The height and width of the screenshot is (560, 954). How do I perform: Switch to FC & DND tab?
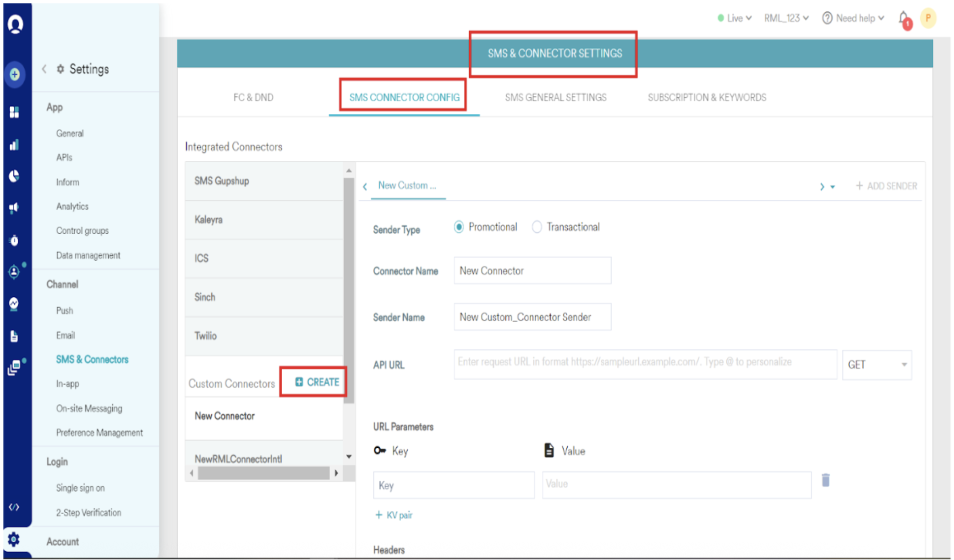253,98
